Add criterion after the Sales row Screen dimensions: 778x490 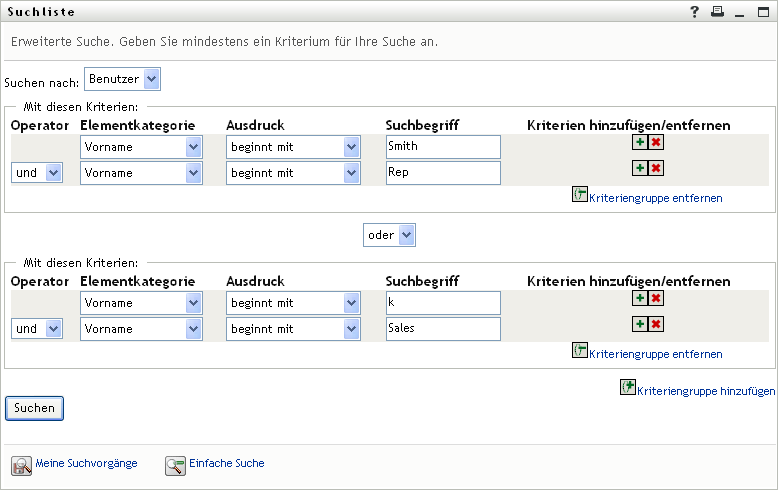point(640,324)
